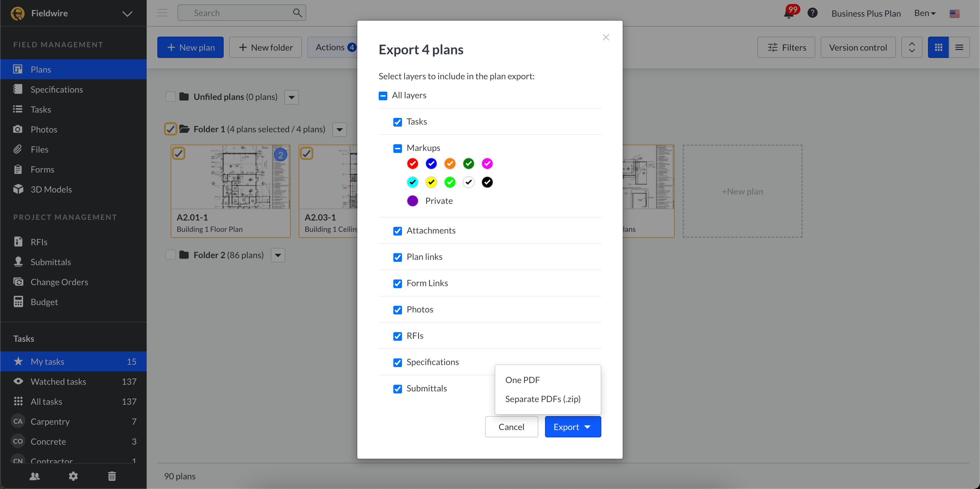
Task: Open the Photos sidebar camera icon
Action: [x=17, y=129]
